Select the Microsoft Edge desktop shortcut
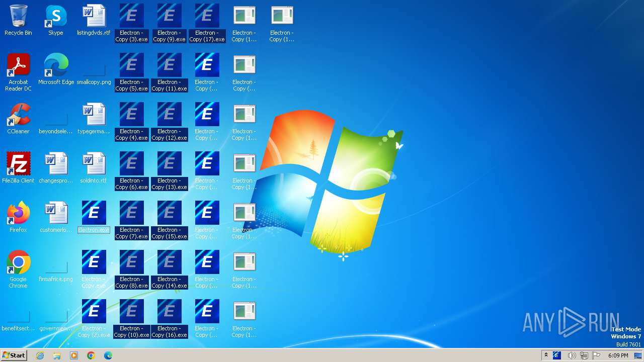 point(56,69)
